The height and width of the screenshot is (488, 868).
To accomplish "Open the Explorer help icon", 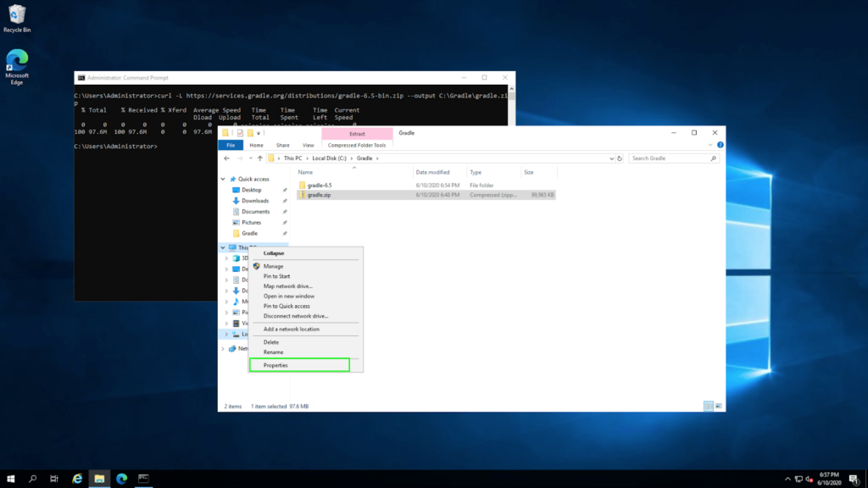I will tap(720, 145).
